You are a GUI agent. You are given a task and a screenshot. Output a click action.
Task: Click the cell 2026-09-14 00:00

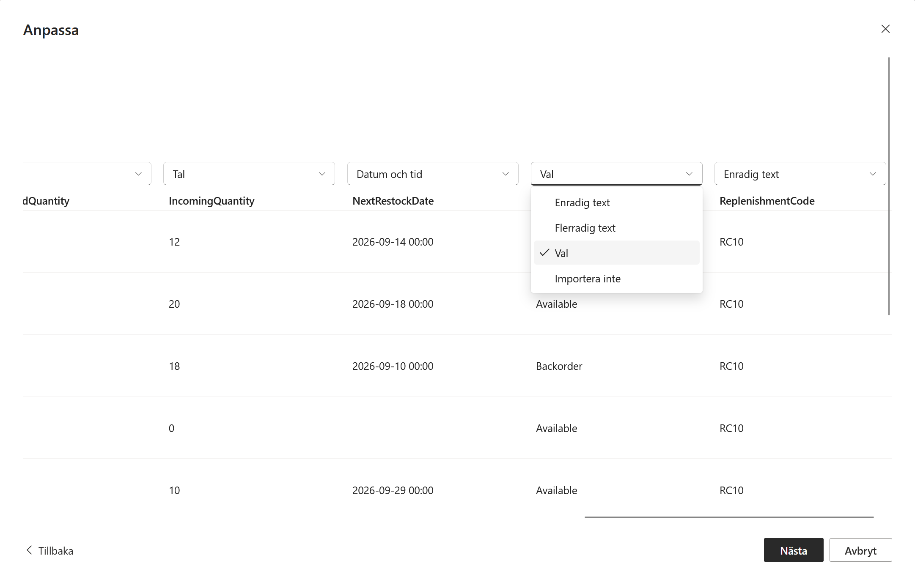[x=393, y=242]
